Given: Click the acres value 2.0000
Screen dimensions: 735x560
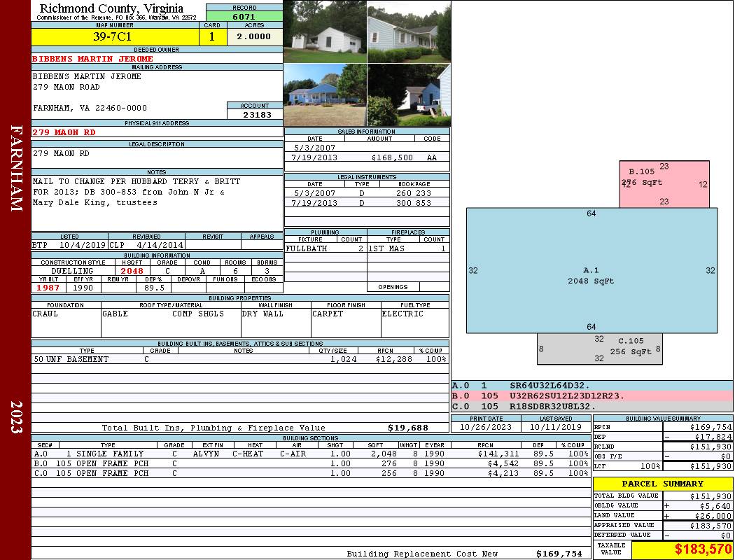Looking at the screenshot, I should 254,36.
